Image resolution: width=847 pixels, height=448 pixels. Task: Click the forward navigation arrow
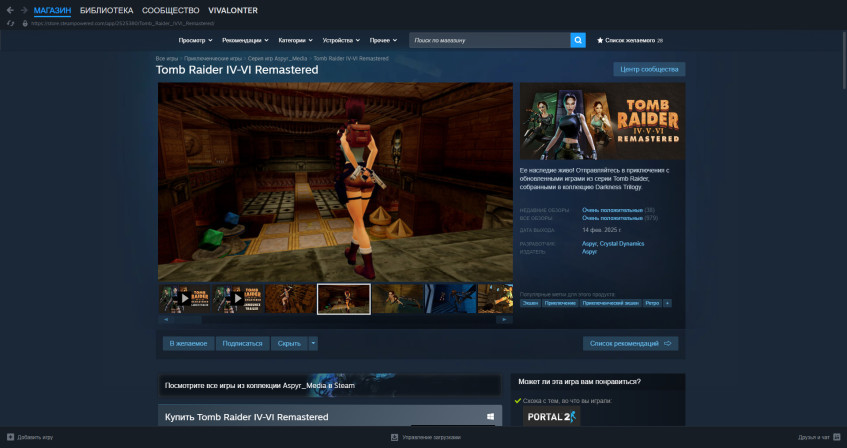[x=23, y=10]
